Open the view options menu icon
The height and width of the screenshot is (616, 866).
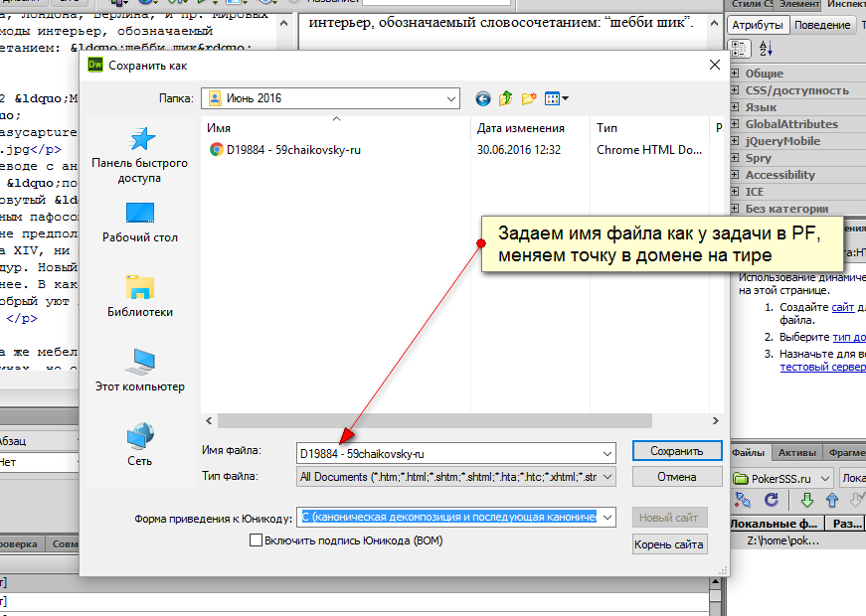point(556,98)
